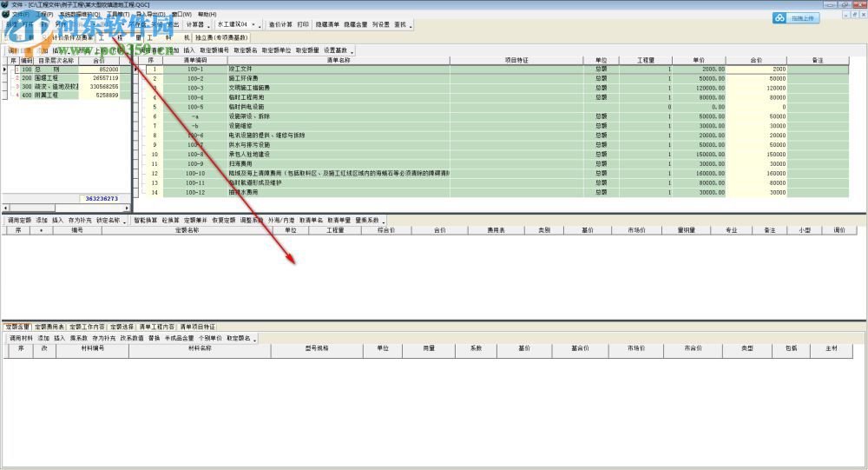Click 取定额量 in the list toolbar
This screenshot has height=470, width=868.
[307, 50]
